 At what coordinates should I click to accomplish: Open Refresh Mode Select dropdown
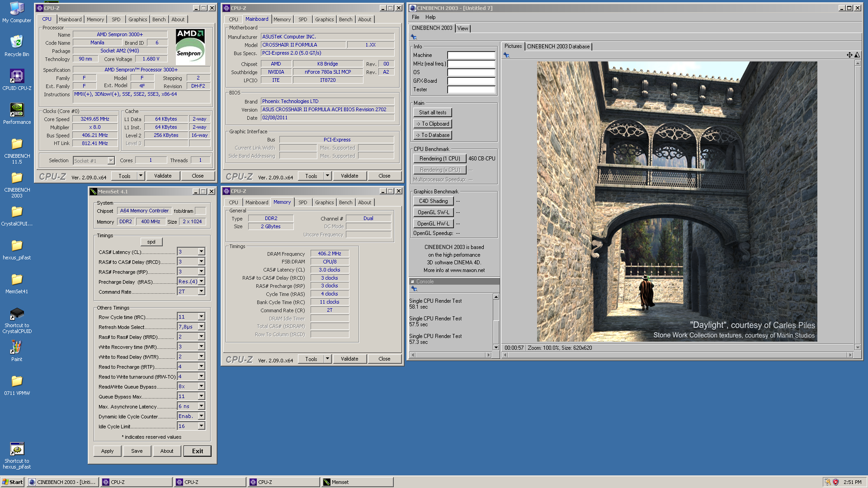(x=201, y=327)
